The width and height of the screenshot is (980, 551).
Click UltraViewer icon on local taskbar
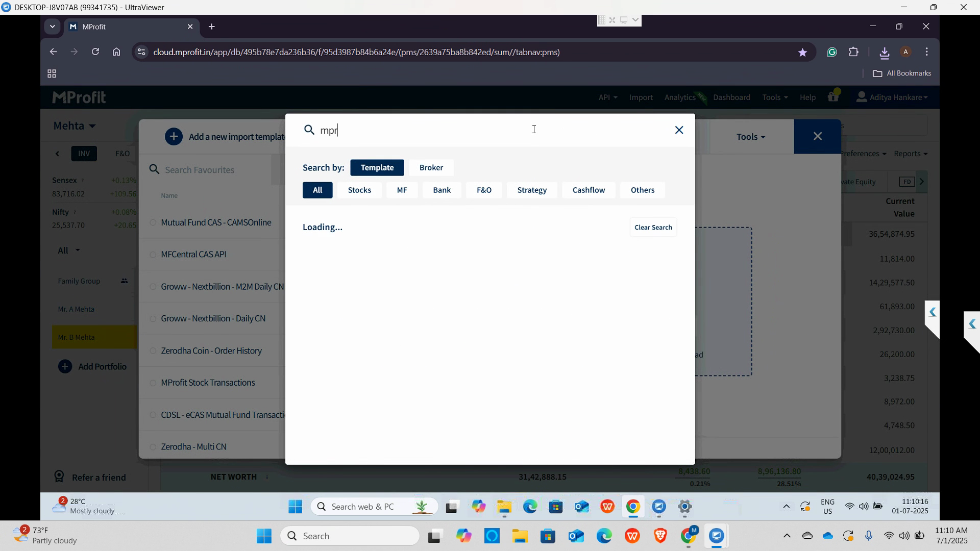(x=717, y=536)
